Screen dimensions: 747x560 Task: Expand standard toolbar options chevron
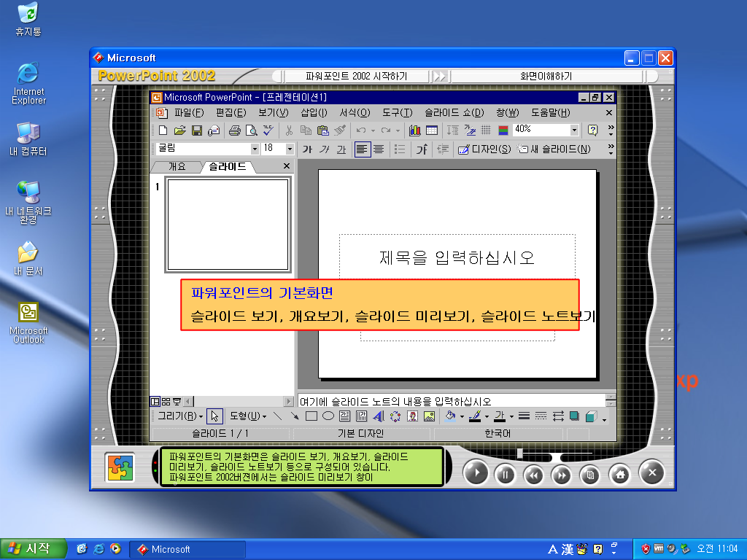pos(611,130)
